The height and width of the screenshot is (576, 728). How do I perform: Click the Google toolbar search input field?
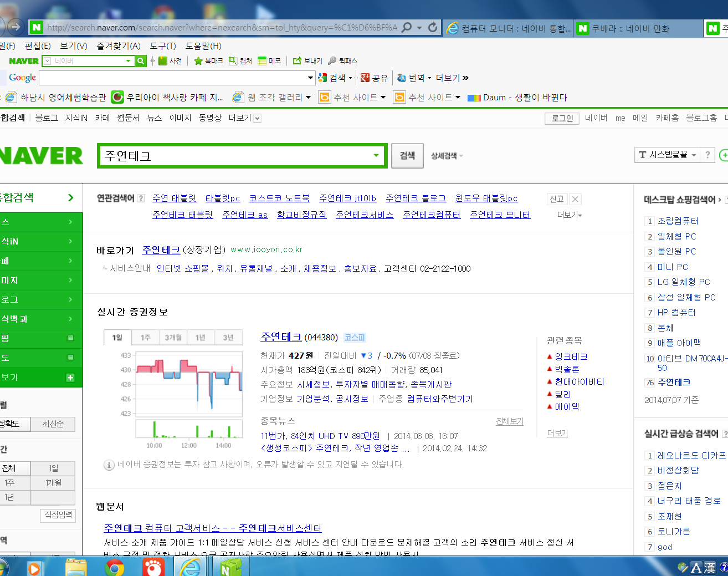173,78
